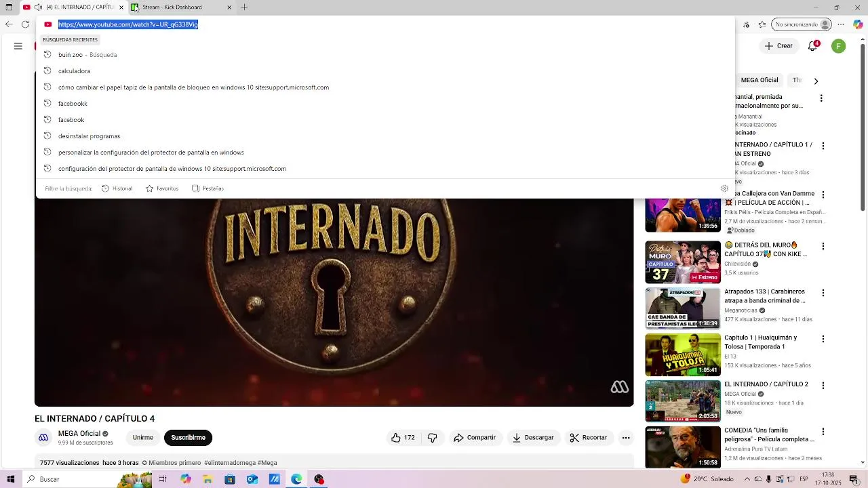Click #elinternadomega hashtag
Viewport: 868px width, 488px height.
229,463
